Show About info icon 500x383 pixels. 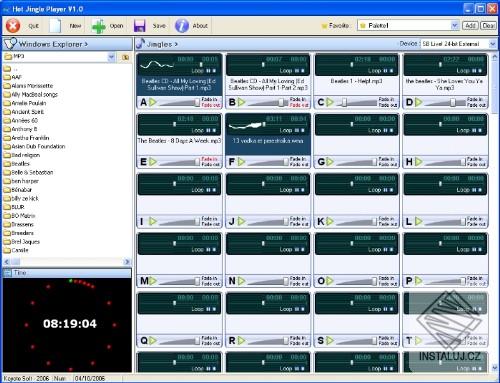pos(182,26)
